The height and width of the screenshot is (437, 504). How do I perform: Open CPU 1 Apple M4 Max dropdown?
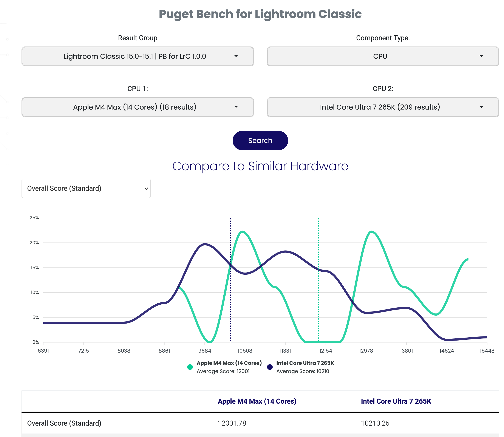135,107
